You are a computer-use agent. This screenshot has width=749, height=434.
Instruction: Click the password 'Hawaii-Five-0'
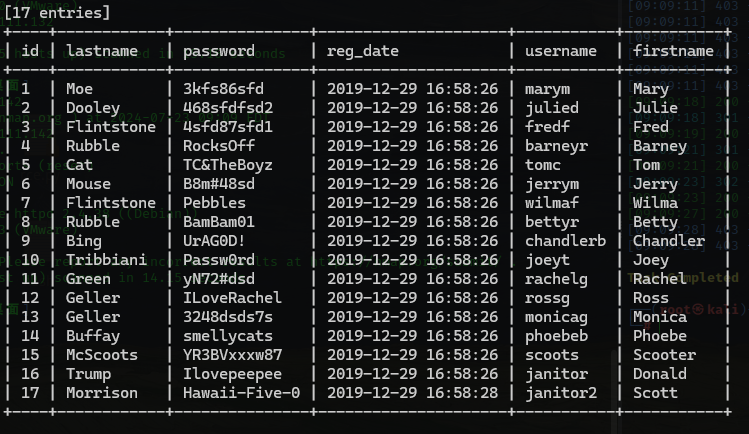click(241, 393)
